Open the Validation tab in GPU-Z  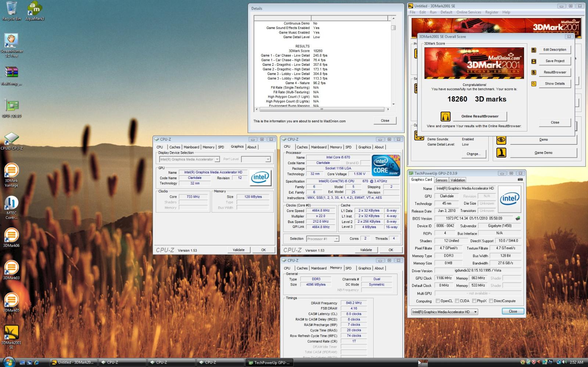click(x=458, y=180)
